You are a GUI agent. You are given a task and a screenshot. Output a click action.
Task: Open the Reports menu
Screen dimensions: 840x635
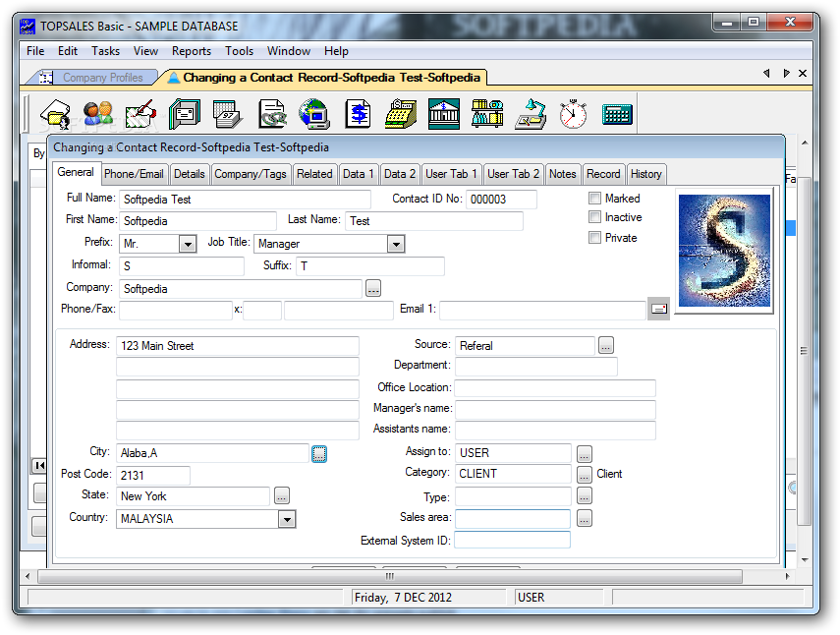coord(192,51)
